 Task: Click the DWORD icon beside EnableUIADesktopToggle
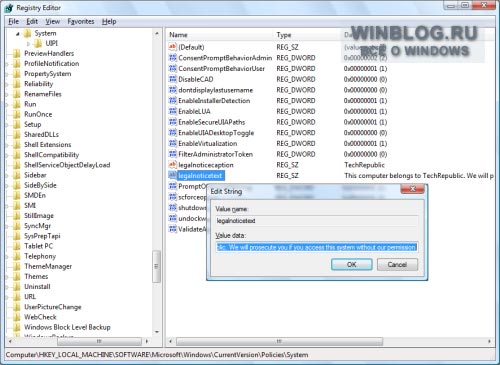click(x=173, y=133)
